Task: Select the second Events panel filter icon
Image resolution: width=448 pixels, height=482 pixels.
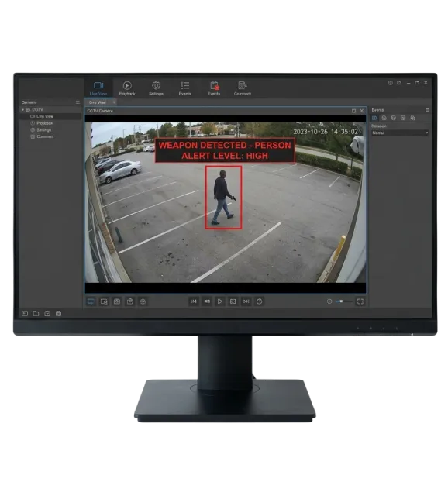Action: click(384, 118)
